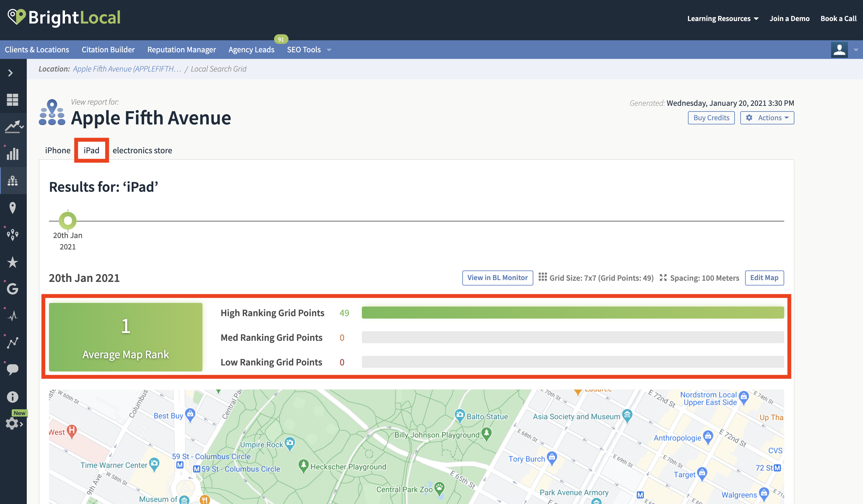Click the Billy Johnson Playground marker
This screenshot has height=504, width=863.
487,434
